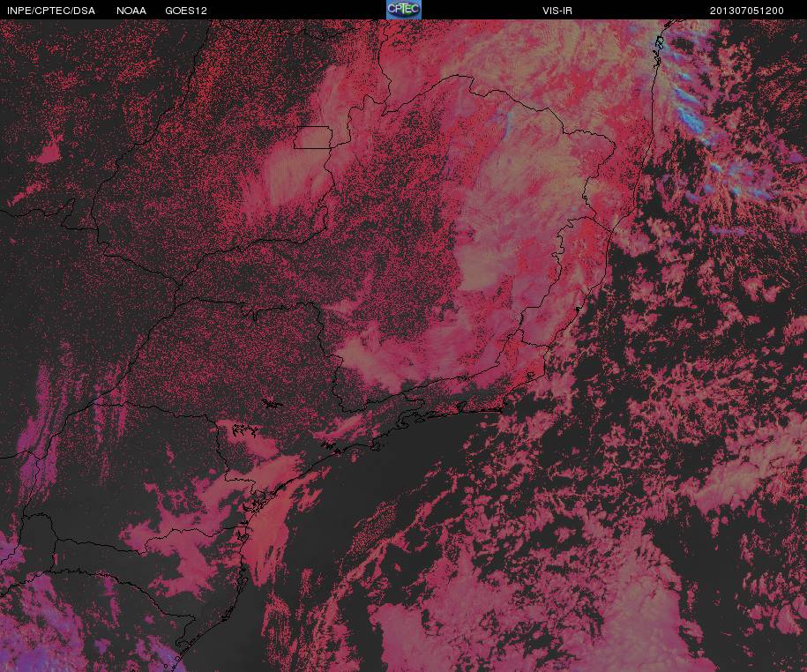Select the INPE/CPTEC/DSA header text
This screenshot has width=807, height=672.
point(51,11)
